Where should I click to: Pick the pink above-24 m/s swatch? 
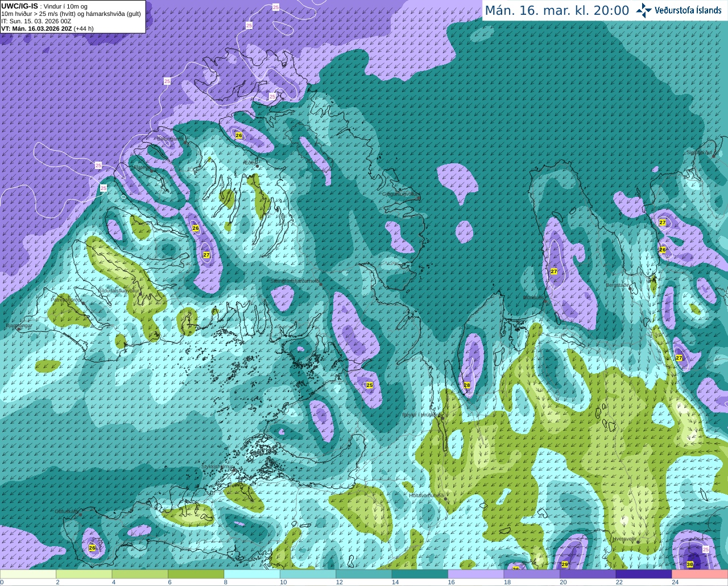click(700, 574)
